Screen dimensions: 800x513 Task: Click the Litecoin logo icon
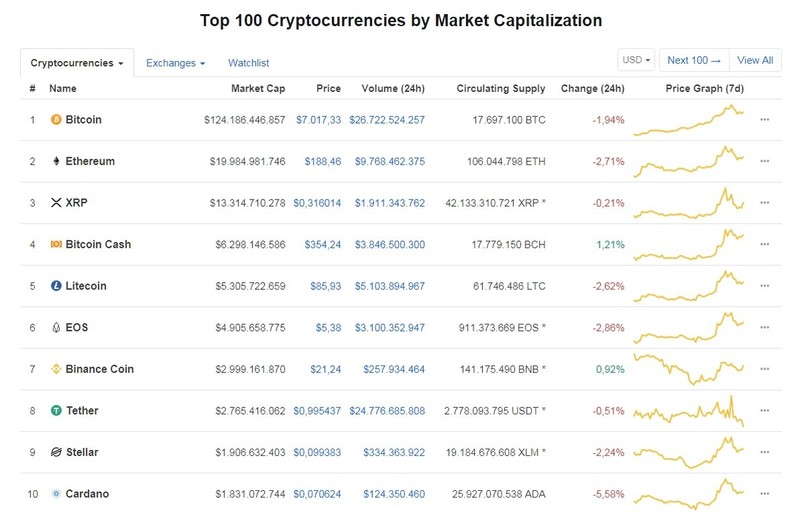click(56, 286)
